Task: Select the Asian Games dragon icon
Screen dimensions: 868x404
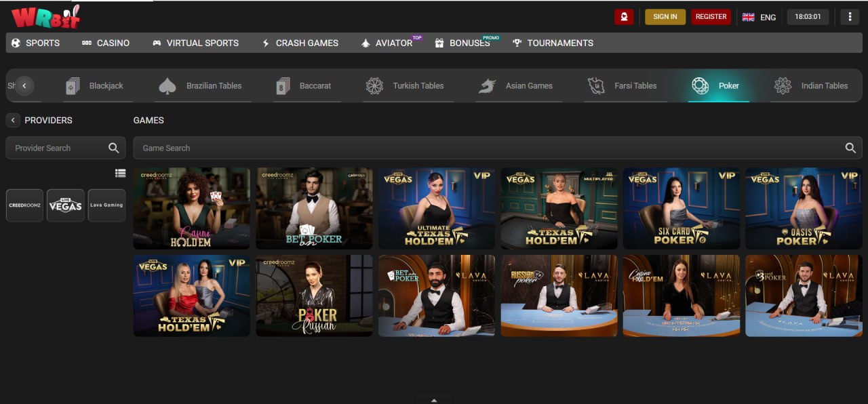Action: (x=486, y=85)
